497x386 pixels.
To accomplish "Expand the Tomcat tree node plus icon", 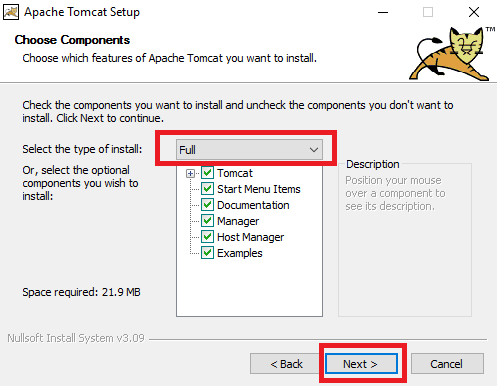I will (x=190, y=173).
